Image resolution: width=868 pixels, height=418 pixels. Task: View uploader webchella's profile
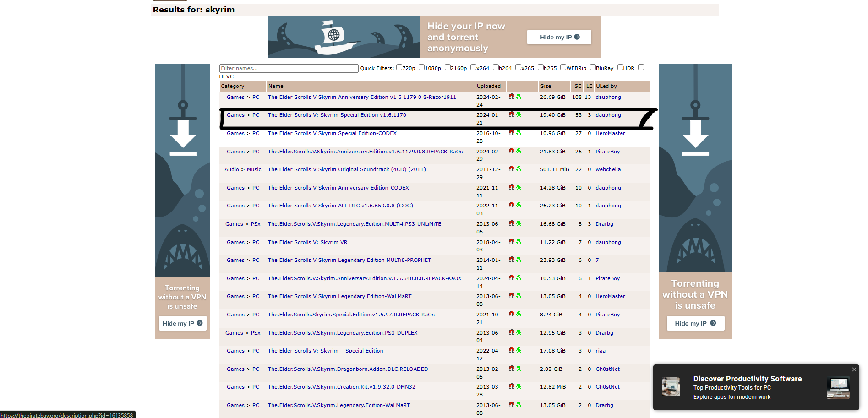(x=608, y=169)
